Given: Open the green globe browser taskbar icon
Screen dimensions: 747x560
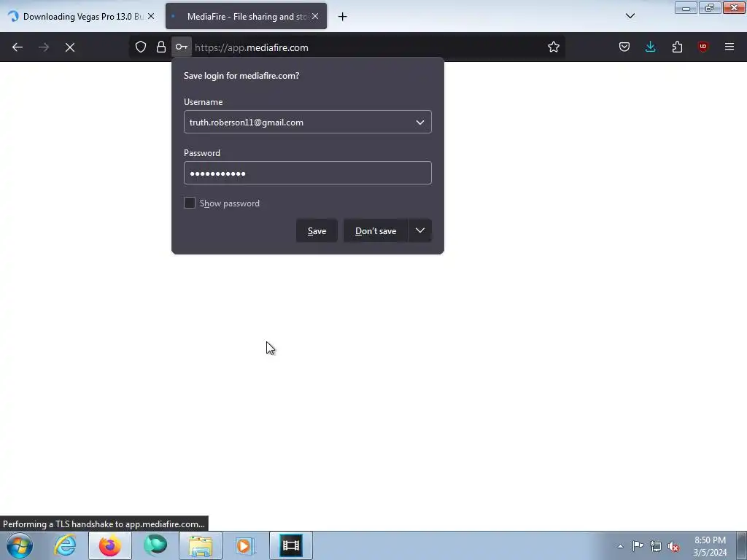Looking at the screenshot, I should (x=155, y=545).
